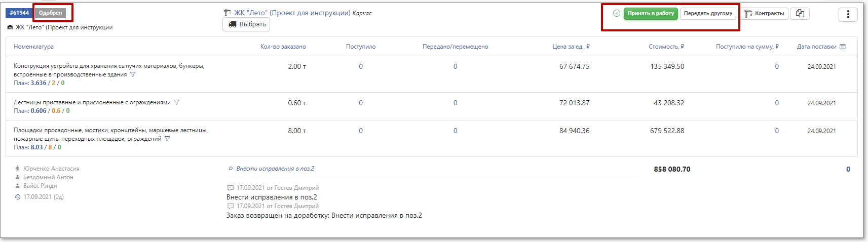This screenshot has width=868, height=242.
Task: Click the order number badge #61944
Action: (19, 13)
